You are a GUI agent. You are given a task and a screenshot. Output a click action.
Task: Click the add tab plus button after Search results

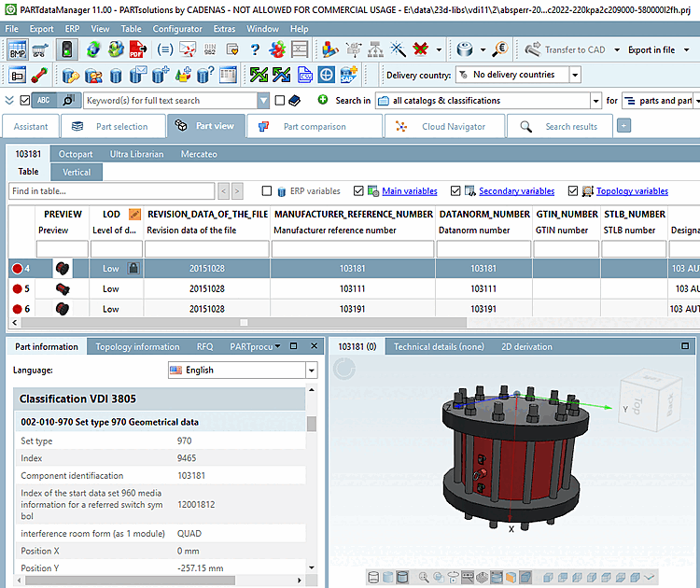pos(623,126)
